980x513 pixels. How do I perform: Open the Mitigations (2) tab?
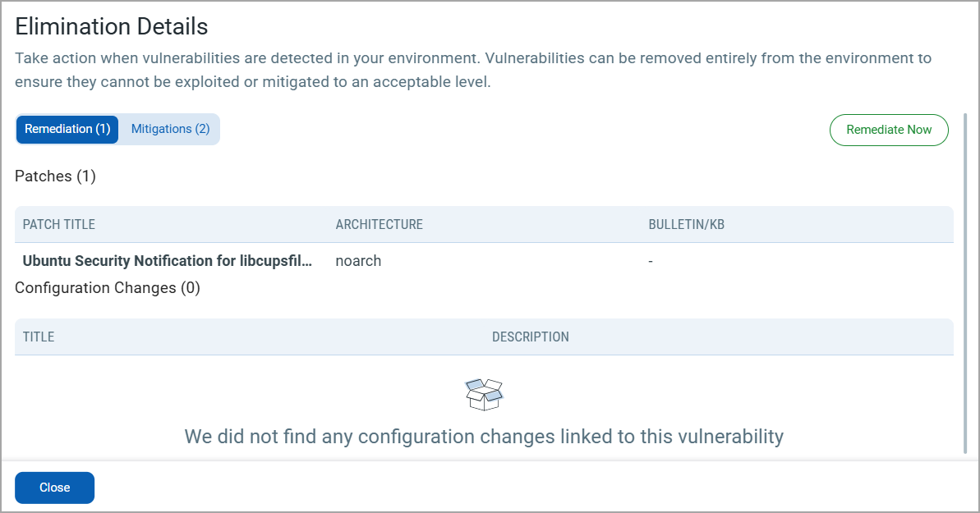point(170,129)
